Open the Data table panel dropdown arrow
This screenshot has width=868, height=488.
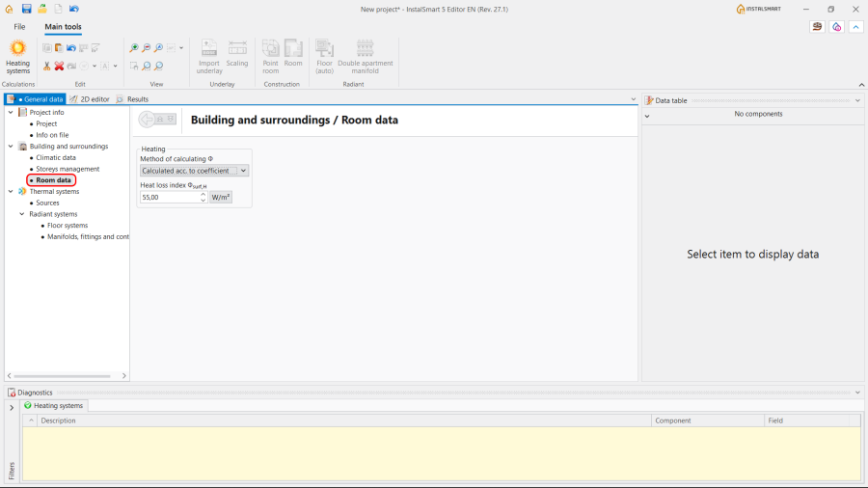[857, 100]
